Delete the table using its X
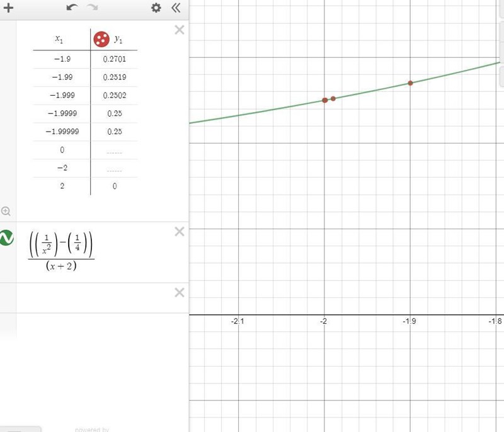 (179, 30)
